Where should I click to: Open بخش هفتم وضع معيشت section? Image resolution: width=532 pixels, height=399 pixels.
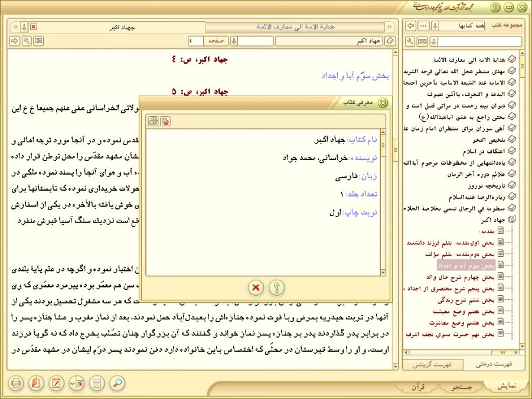point(464,311)
